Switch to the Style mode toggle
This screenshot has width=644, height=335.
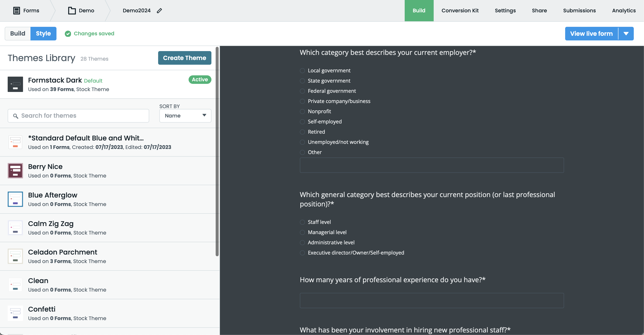click(x=43, y=34)
